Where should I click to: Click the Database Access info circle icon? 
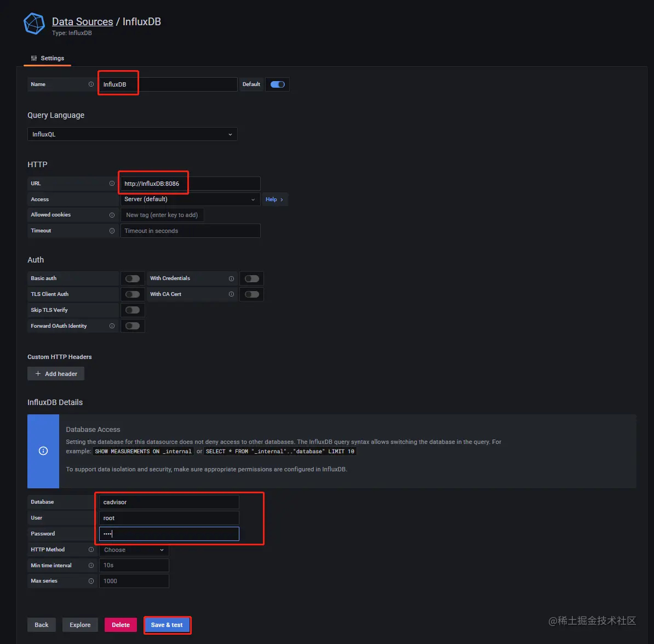(43, 451)
